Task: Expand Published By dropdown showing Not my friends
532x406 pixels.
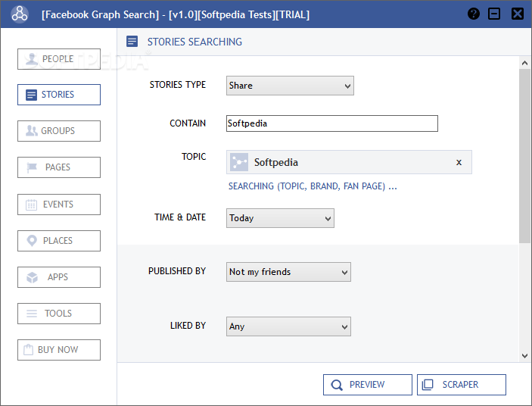Action: [289, 272]
